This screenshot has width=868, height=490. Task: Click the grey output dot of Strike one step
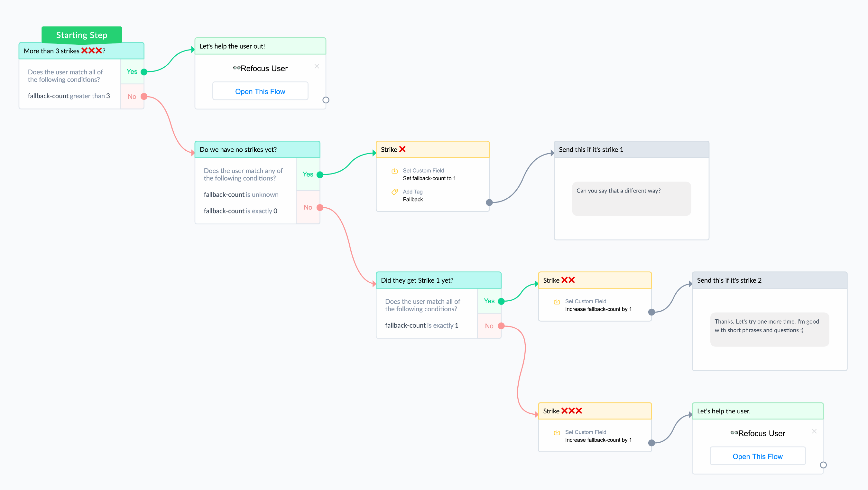[489, 203]
